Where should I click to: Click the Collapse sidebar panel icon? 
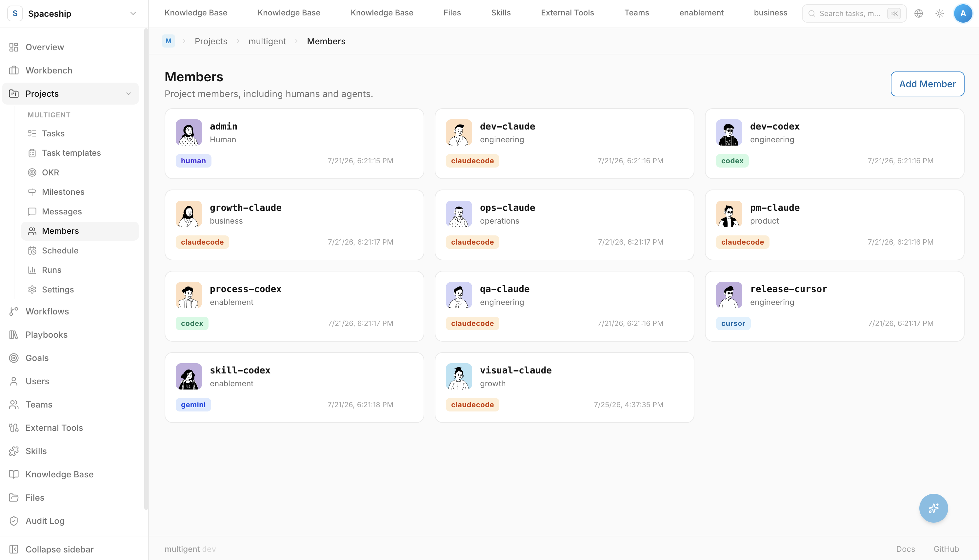point(14,549)
